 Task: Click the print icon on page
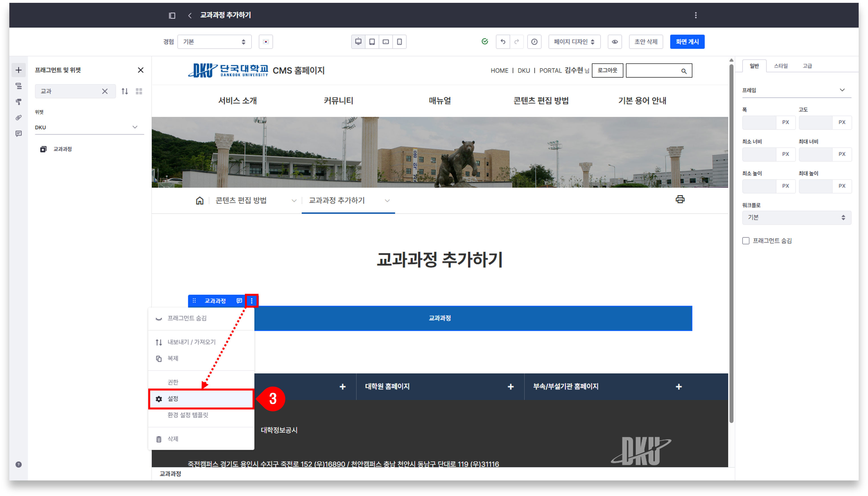click(680, 199)
